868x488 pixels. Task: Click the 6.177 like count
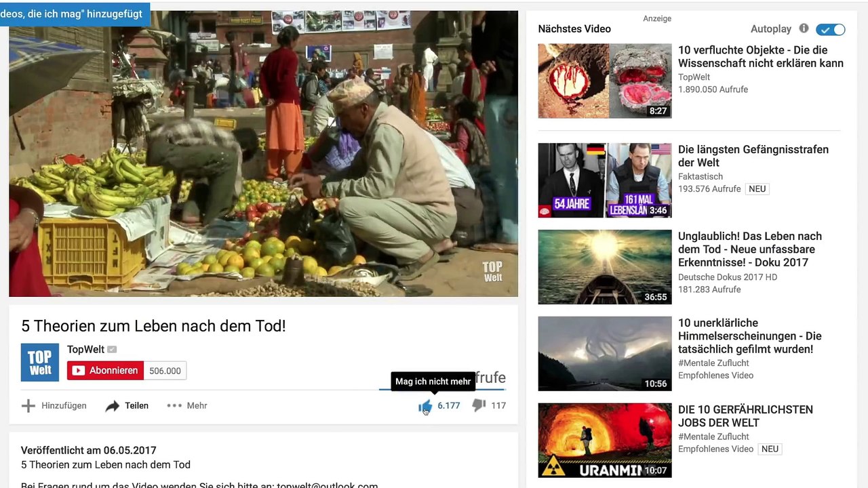(x=449, y=405)
